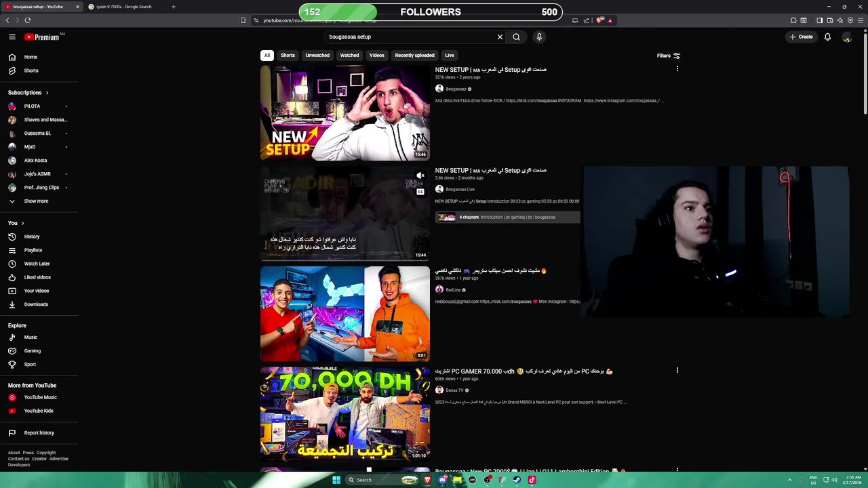Expand the Subscriptions section
Image resolution: width=868 pixels, height=488 pixels.
point(28,92)
